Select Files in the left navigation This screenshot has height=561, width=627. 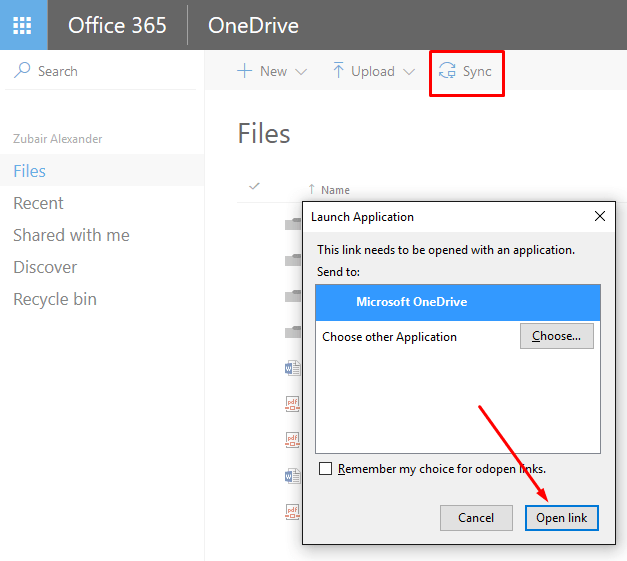pos(102,170)
